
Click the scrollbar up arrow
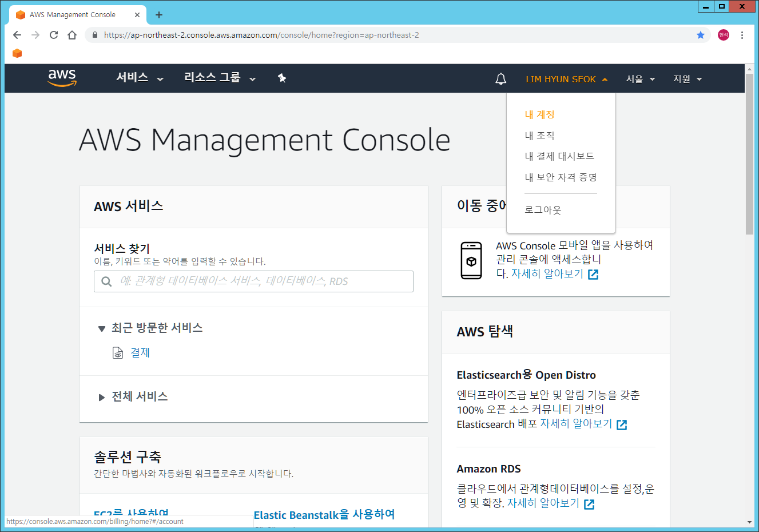click(749, 69)
